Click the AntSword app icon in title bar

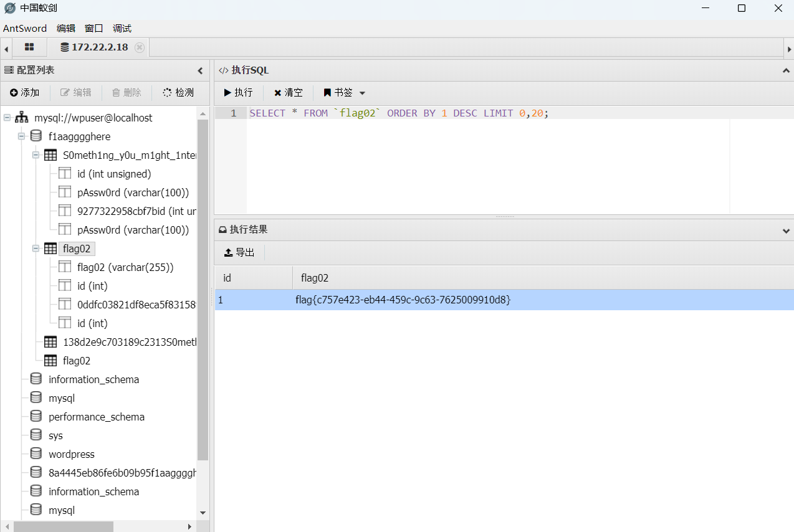coord(9,8)
